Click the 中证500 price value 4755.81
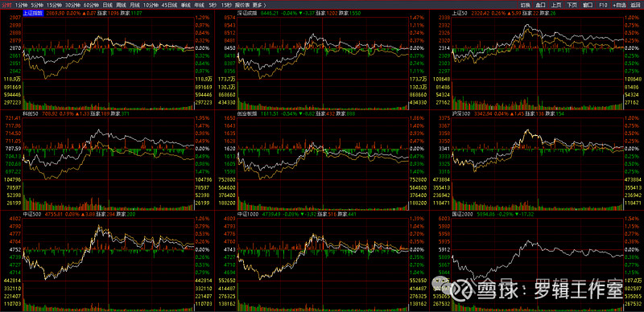644x312 pixels. click(53, 214)
